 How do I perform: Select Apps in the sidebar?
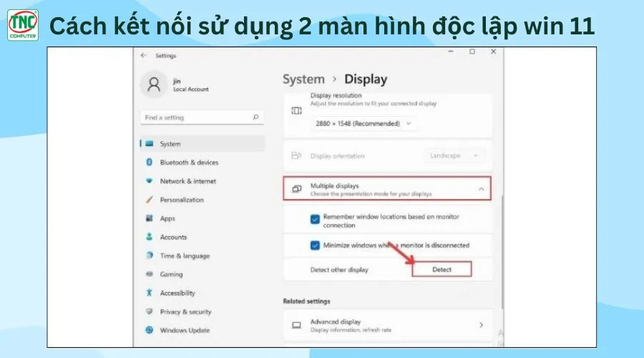pos(202,218)
